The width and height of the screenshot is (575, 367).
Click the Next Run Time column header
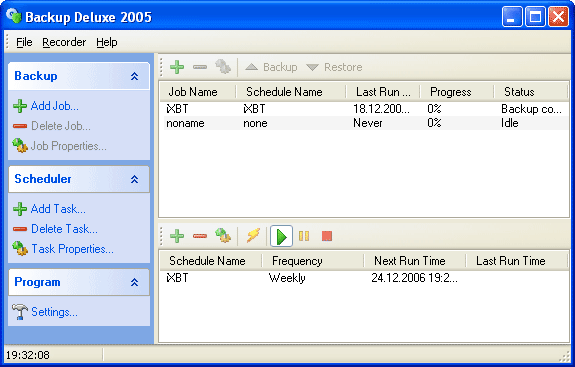(415, 261)
